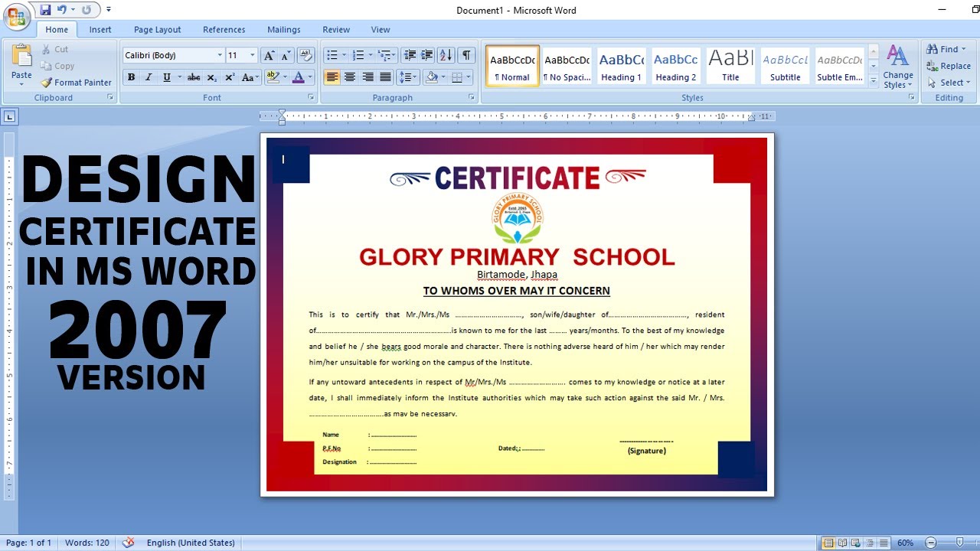Image resolution: width=980 pixels, height=551 pixels.
Task: Open the Customize Quick Access Toolbar arrow
Action: (x=108, y=10)
